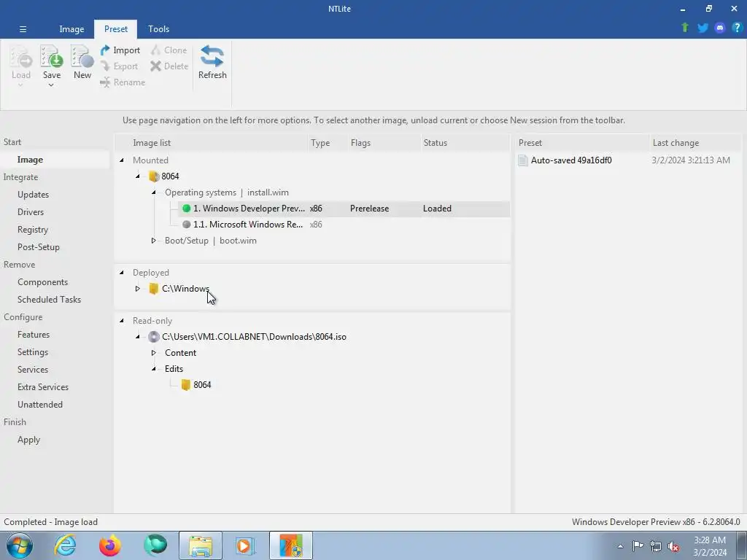Expand the Boot/Setup boot.wim node

click(153, 241)
